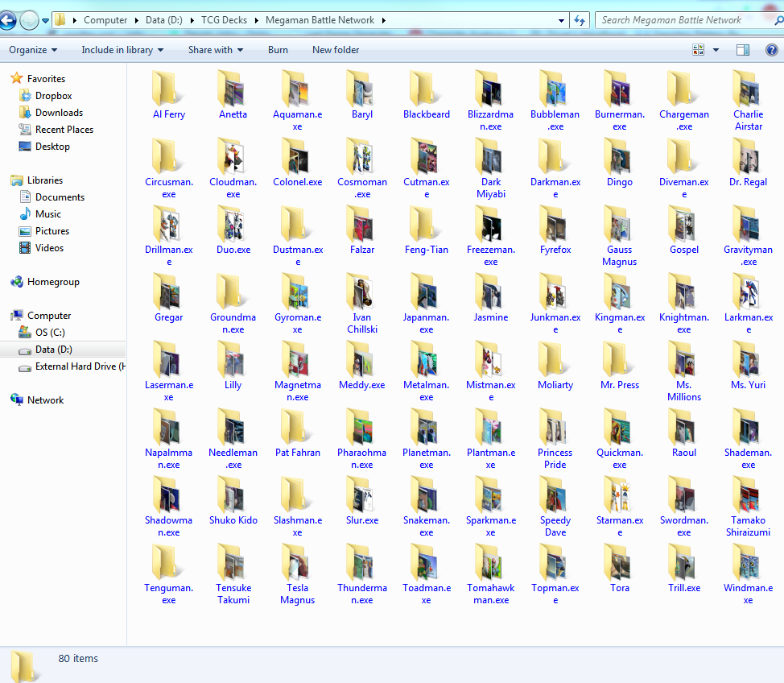Open Recent Places in sidebar

click(x=56, y=130)
